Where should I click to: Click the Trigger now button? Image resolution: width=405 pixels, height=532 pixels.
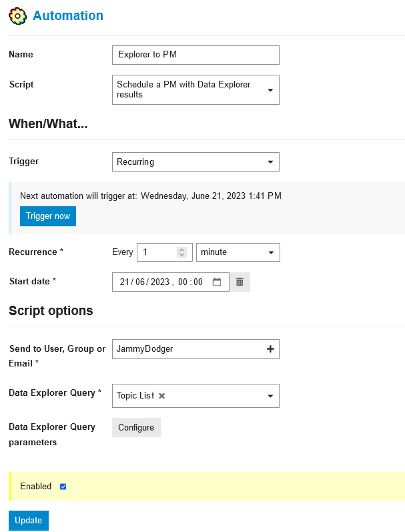48,216
